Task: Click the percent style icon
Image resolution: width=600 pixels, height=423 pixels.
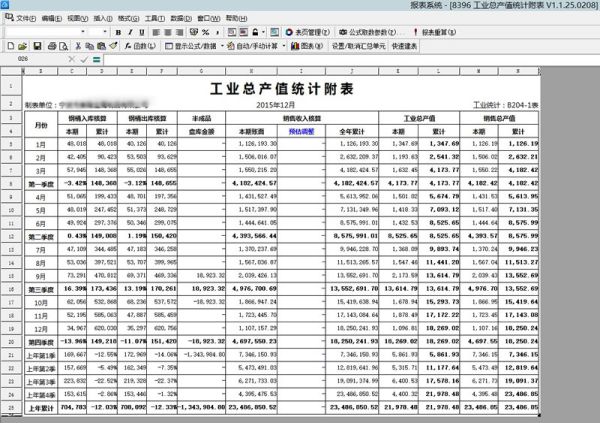Action: pyautogui.click(x=205, y=32)
